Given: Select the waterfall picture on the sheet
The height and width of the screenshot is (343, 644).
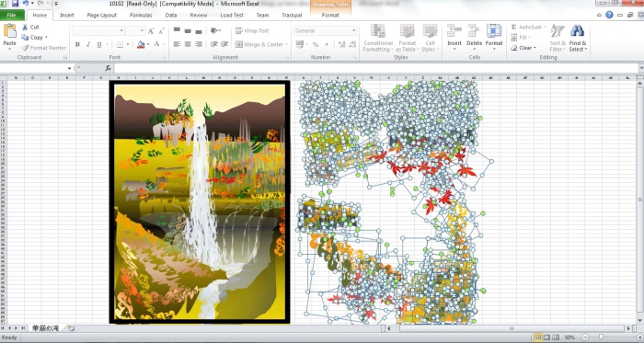Looking at the screenshot, I should click(200, 202).
